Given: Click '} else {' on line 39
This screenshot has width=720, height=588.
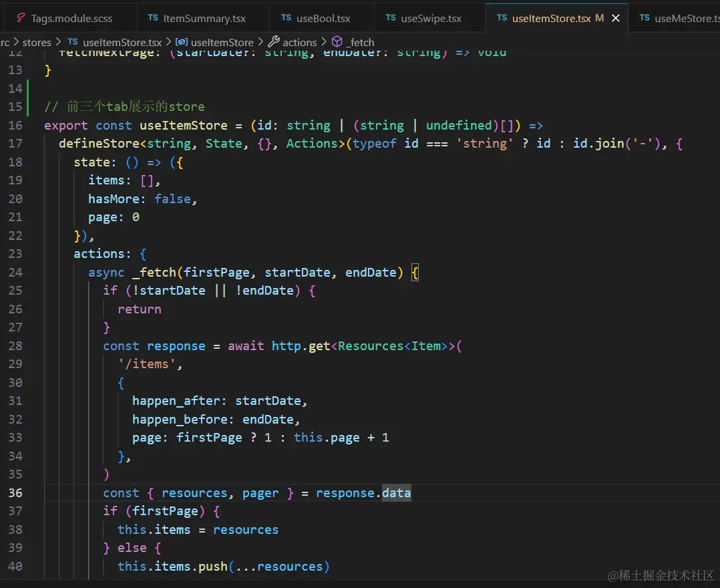Looking at the screenshot, I should (132, 548).
